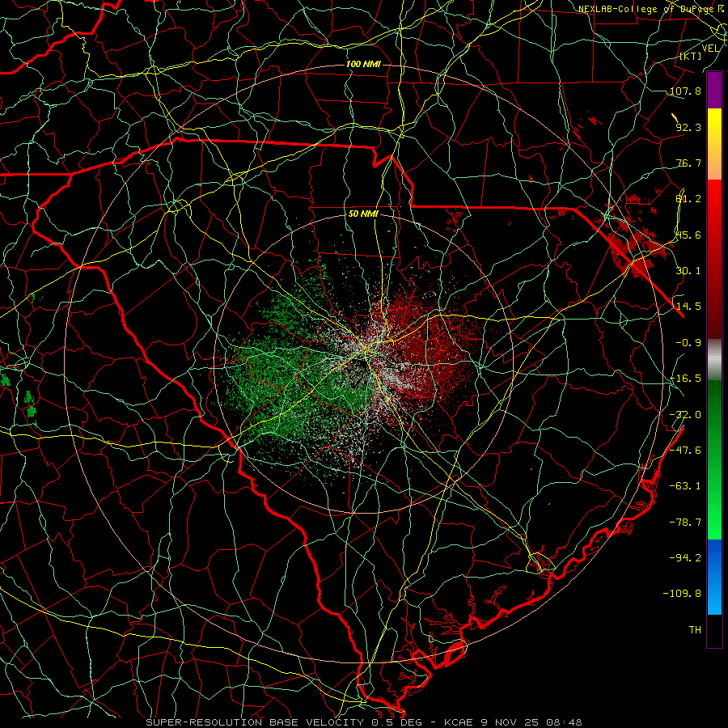Select the 107.8 legend value

(685, 91)
